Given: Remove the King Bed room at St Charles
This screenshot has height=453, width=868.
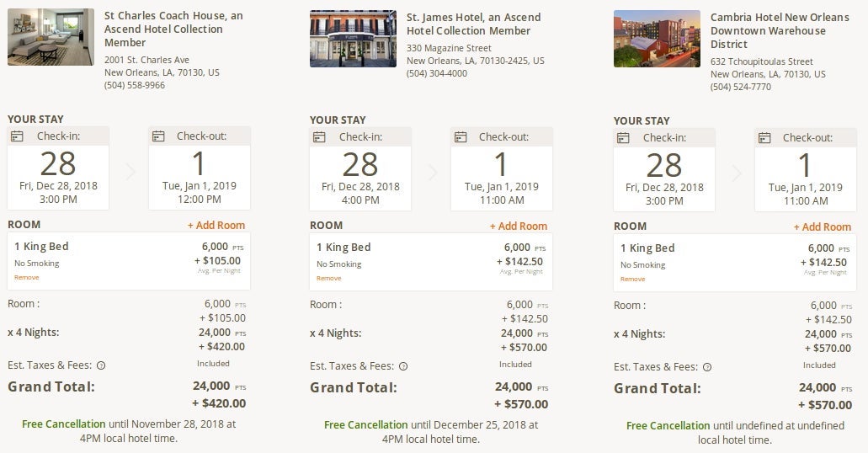Looking at the screenshot, I should pyautogui.click(x=27, y=278).
